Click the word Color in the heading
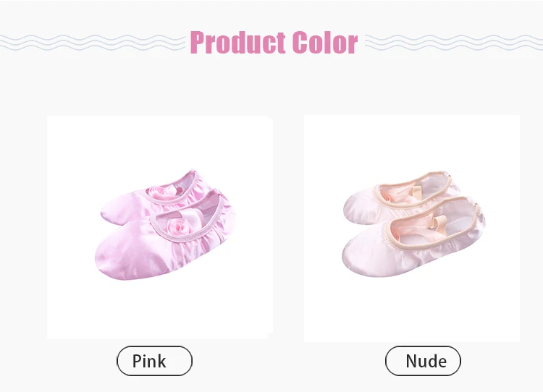 325,43
